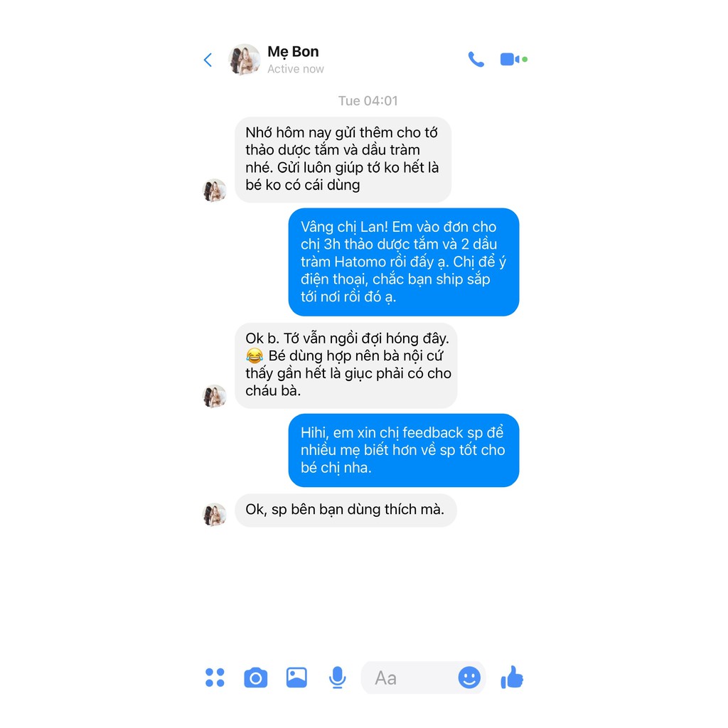Select message starting "Ok b. Tớ vẫn ngồi"
This screenshot has height=728, width=728.
coord(346,365)
